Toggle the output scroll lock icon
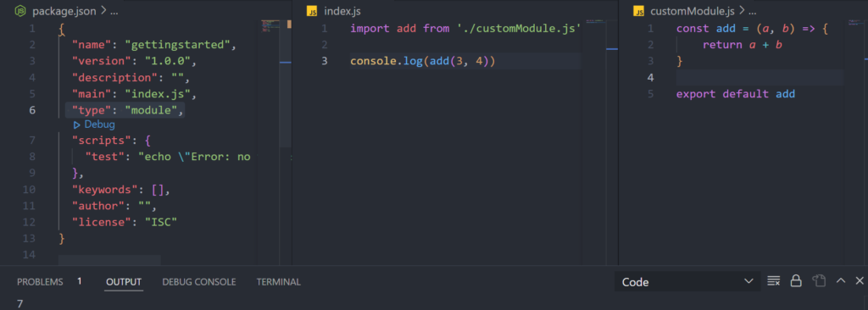Screen dimensions: 868x310 pyautogui.click(x=796, y=281)
